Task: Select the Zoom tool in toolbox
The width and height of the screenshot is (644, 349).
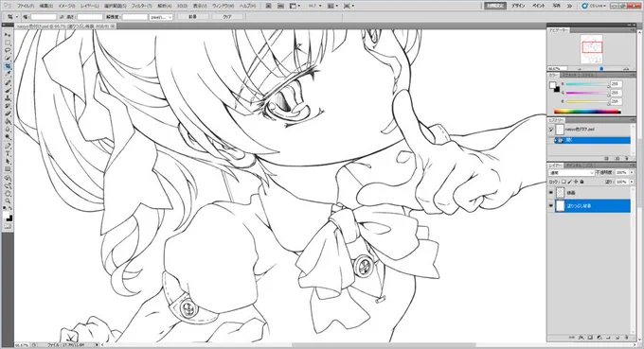Action: click(8, 201)
